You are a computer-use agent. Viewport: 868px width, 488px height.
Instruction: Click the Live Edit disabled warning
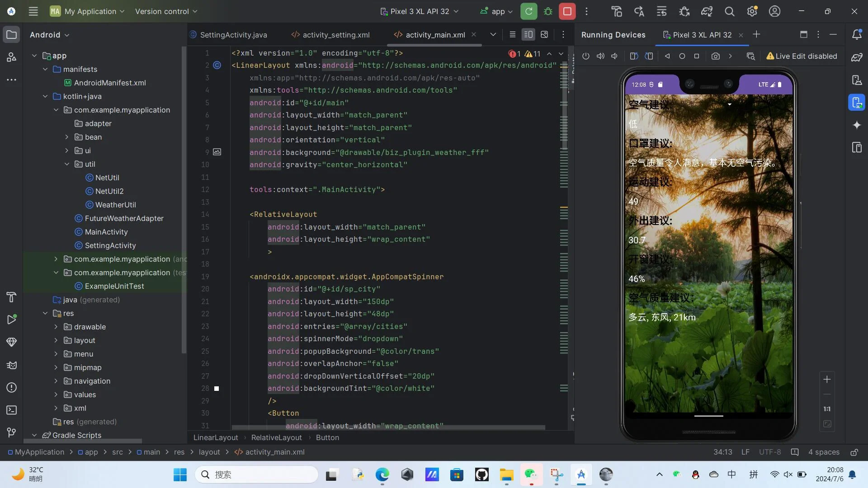(x=802, y=56)
